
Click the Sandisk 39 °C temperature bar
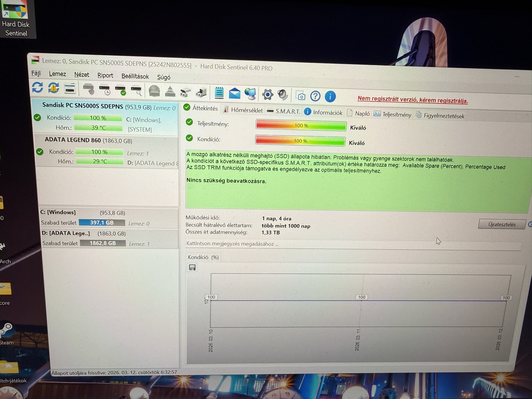pos(98,128)
